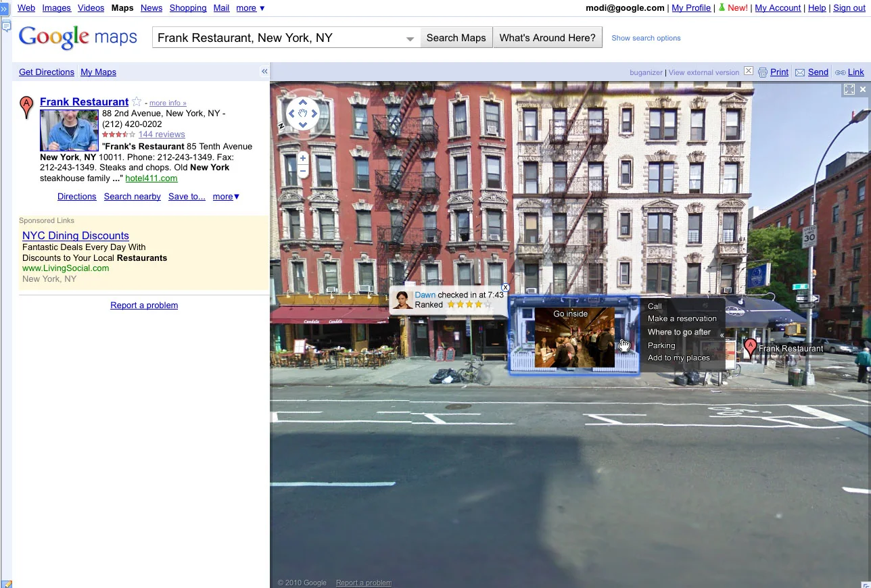Screen dimensions: 871x588
Task: Click Save to... link
Action: (x=187, y=197)
